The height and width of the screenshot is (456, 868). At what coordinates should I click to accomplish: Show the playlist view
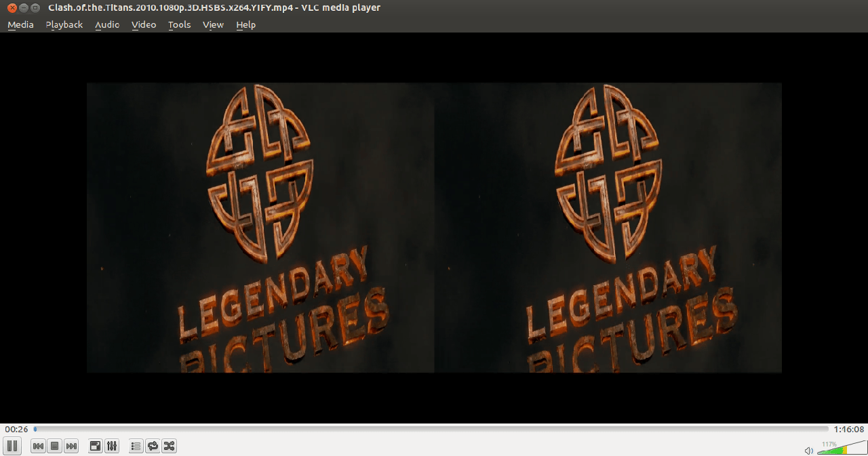pyautogui.click(x=136, y=446)
